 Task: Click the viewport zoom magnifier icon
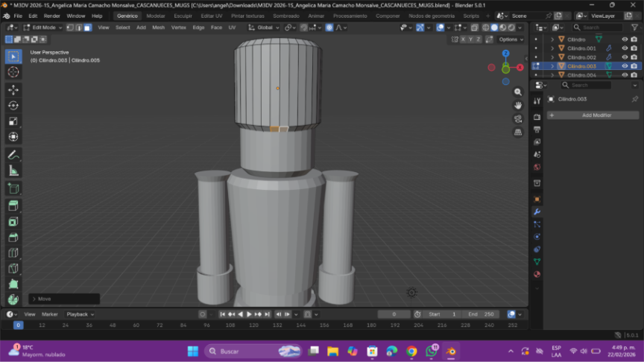(x=518, y=92)
